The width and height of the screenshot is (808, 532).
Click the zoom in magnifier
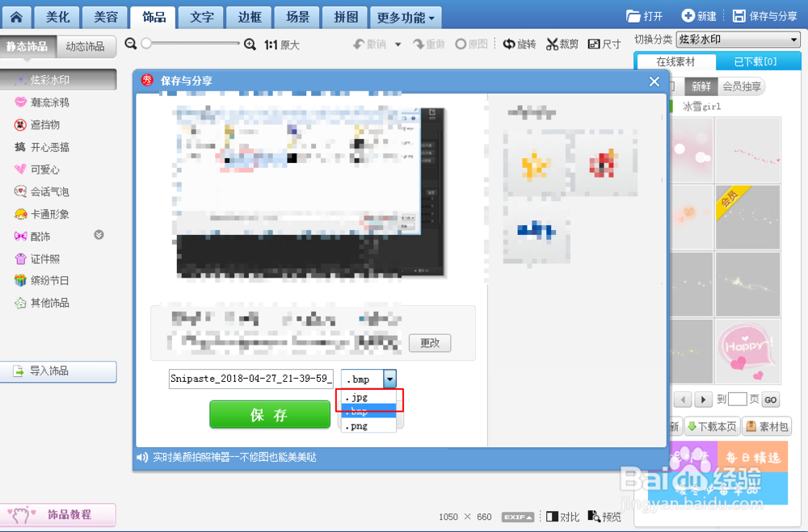tap(250, 45)
